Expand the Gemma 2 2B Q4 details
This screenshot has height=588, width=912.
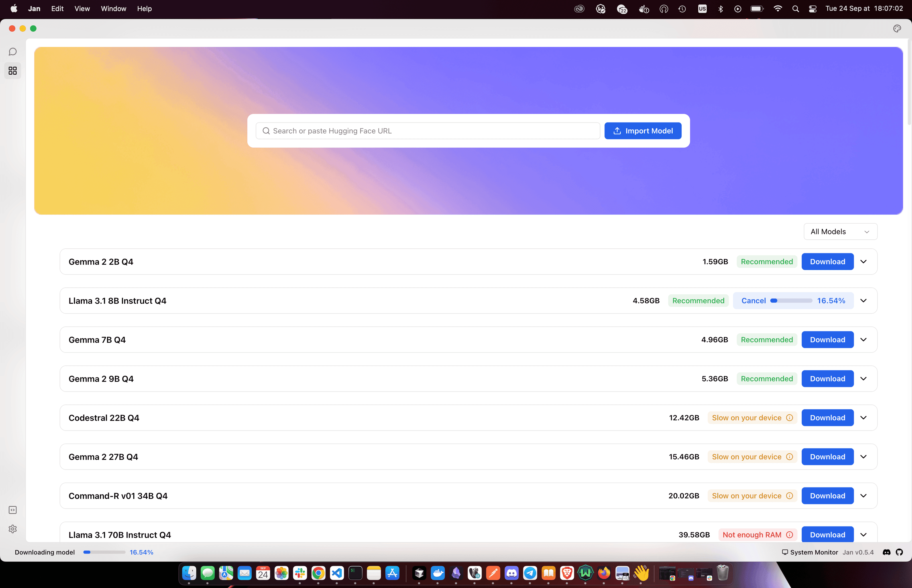pyautogui.click(x=864, y=262)
